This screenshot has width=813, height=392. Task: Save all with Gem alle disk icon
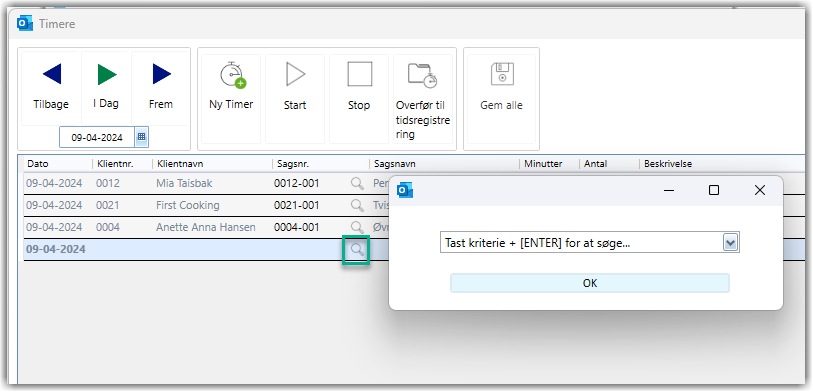coord(502,74)
